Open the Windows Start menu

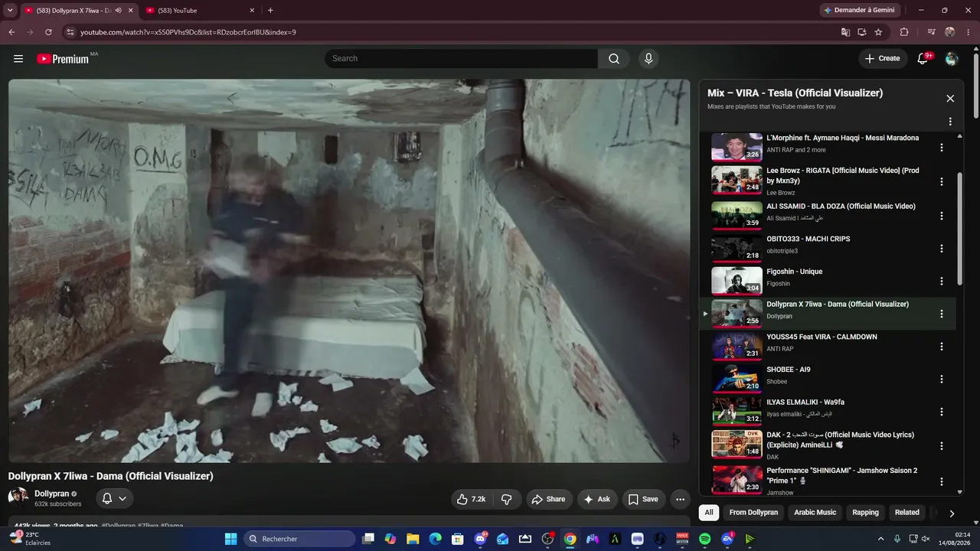pos(230,539)
